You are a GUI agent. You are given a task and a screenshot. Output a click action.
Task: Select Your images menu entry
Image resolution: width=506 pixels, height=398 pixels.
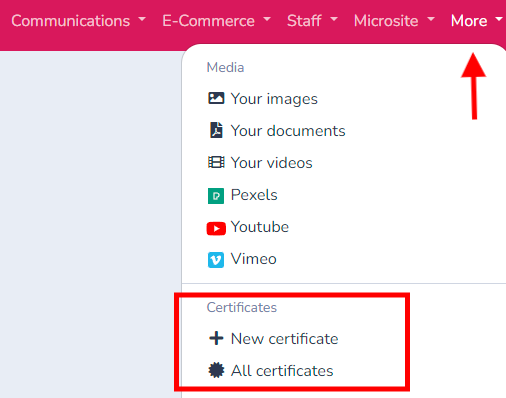click(x=263, y=99)
